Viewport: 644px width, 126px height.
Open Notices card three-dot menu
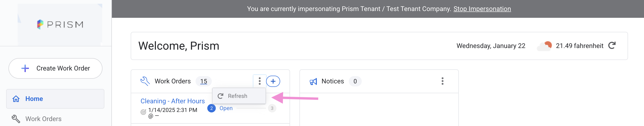click(442, 81)
